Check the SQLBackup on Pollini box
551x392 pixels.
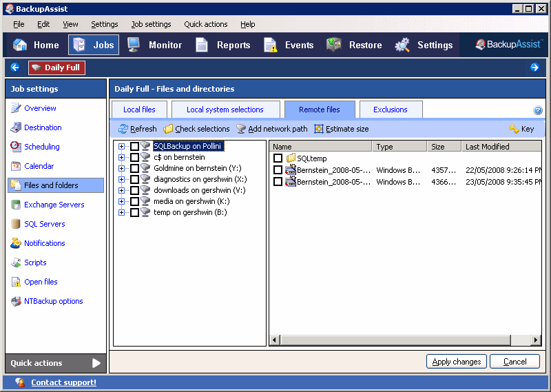[134, 146]
